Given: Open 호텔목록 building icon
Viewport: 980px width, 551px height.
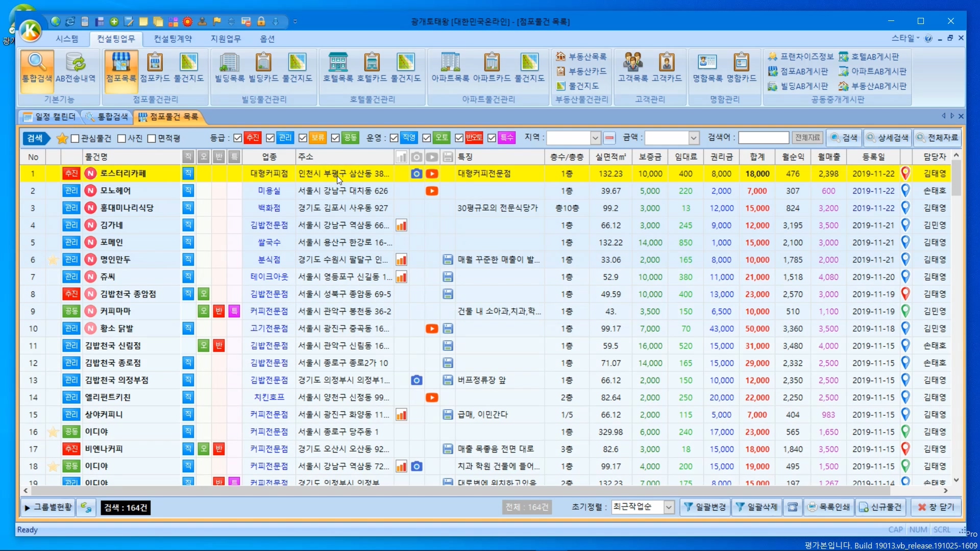Looking at the screenshot, I should click(338, 63).
